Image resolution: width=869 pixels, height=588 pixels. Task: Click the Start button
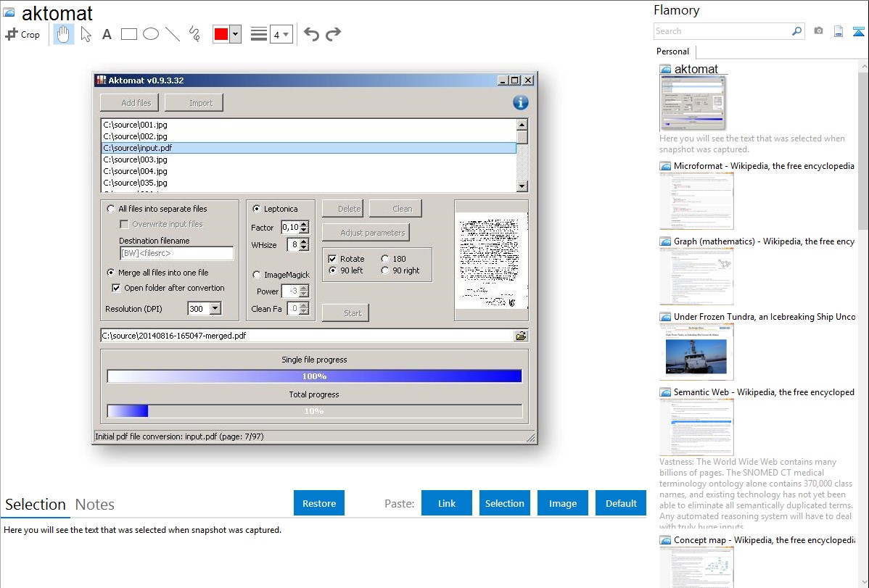(346, 313)
